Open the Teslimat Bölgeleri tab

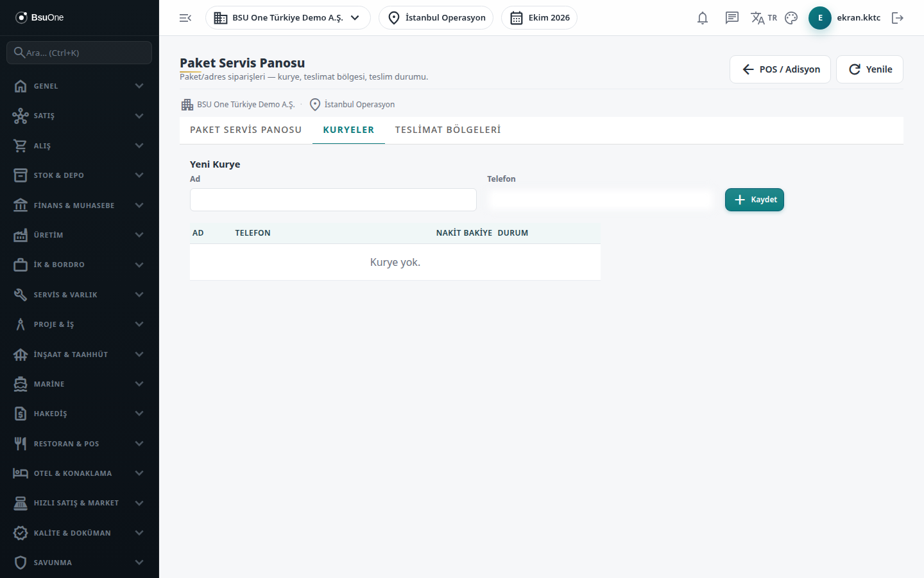tap(448, 130)
